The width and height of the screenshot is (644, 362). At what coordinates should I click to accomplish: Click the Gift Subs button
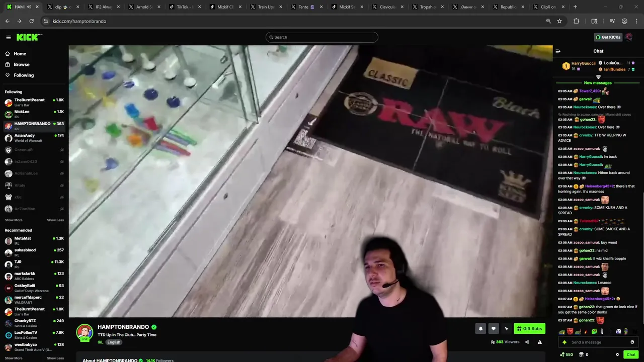pos(529,329)
